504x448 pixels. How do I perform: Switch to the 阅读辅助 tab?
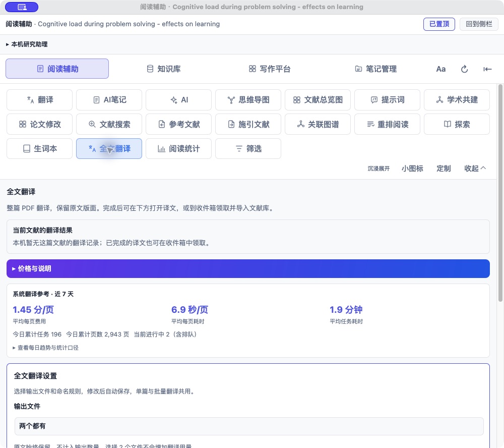[57, 69]
